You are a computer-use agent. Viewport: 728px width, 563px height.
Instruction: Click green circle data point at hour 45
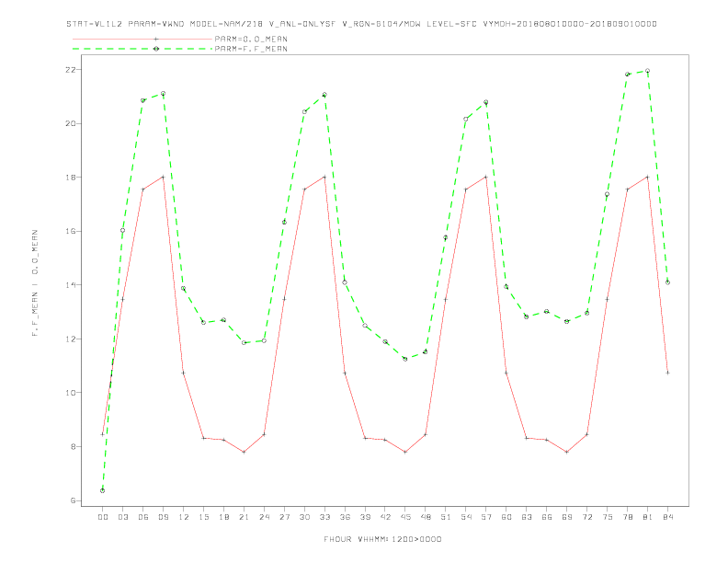click(x=405, y=359)
